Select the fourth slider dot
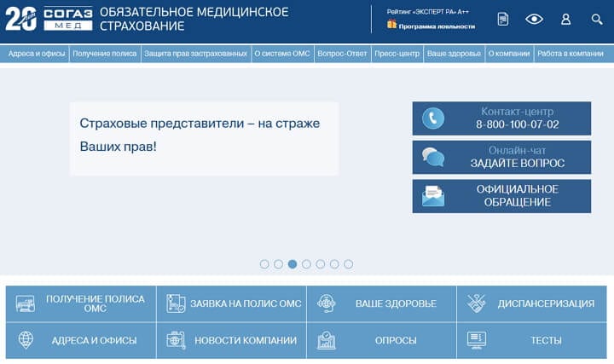The height and width of the screenshot is (364, 614). (306, 264)
